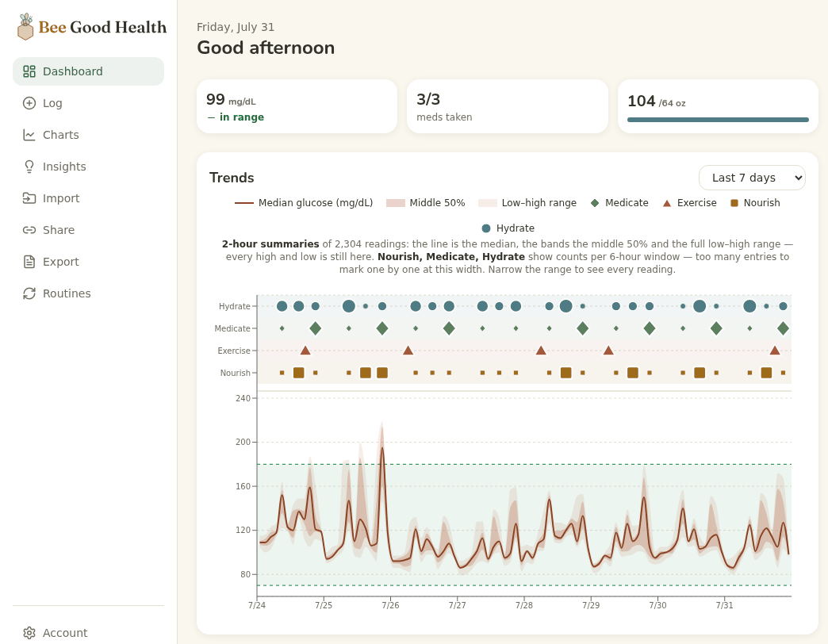Click the Median glucose (mg/dL) legend label

point(315,203)
